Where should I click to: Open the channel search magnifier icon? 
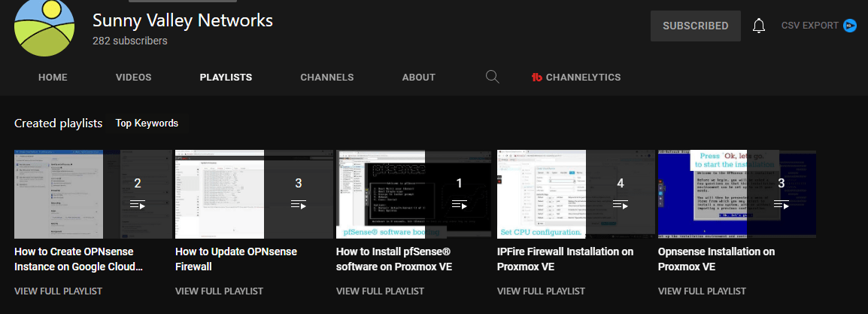coord(492,77)
